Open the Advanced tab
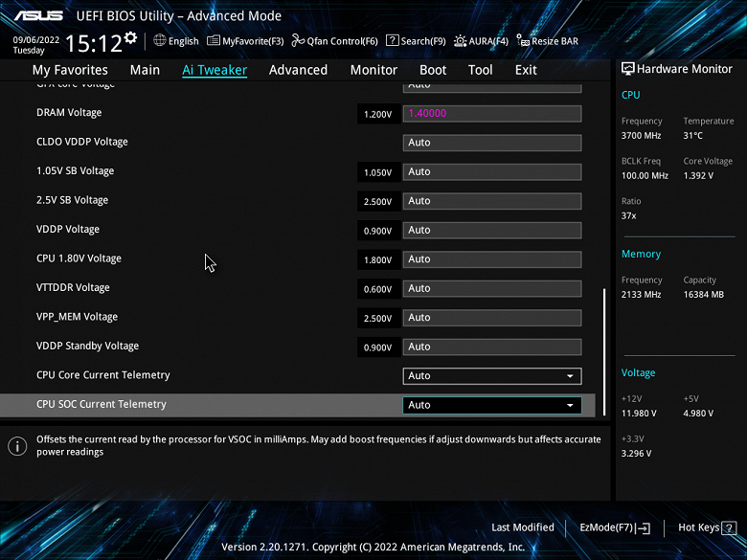Image resolution: width=747 pixels, height=560 pixels. (298, 70)
